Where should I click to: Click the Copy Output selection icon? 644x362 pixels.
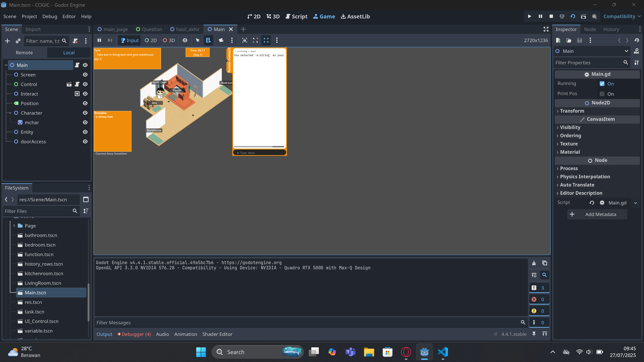545,263
